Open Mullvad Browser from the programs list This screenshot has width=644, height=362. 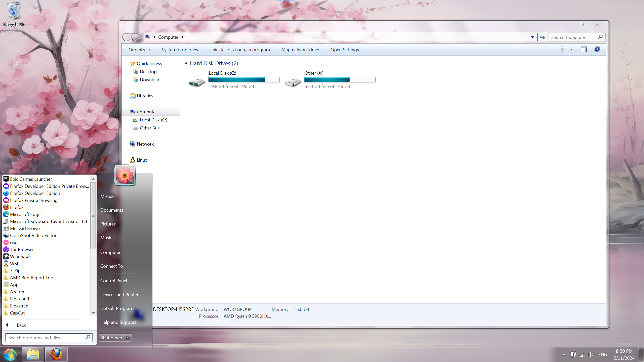26,228
